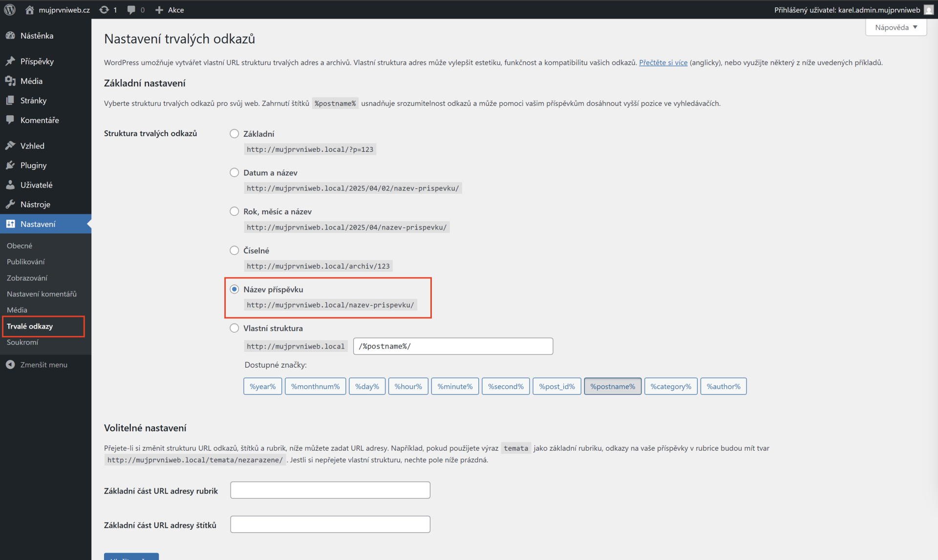Image resolution: width=938 pixels, height=560 pixels.
Task: Click the WordPress logo icon
Action: [10, 10]
